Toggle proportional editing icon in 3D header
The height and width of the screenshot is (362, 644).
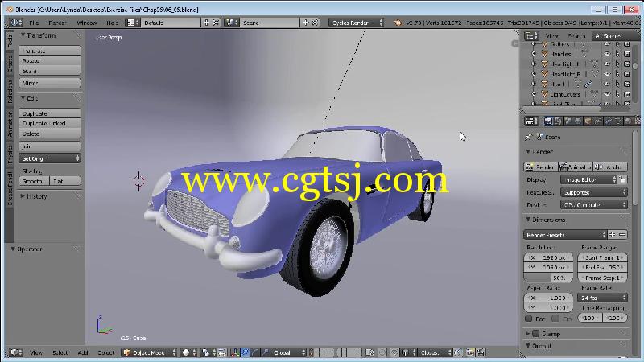(x=382, y=352)
